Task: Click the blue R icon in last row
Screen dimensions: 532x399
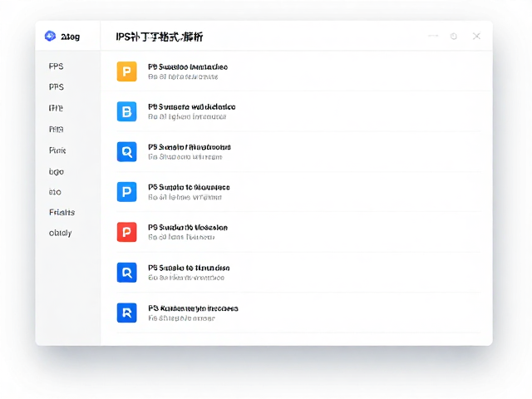Action: pos(126,313)
